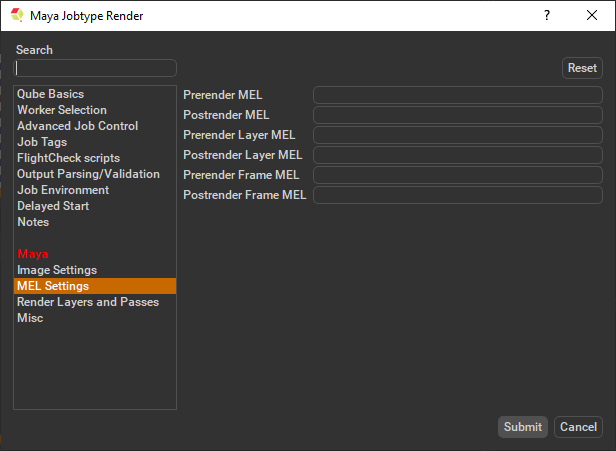Viewport: 616px width, 451px height.
Task: Open the Notes section
Action: 33,222
